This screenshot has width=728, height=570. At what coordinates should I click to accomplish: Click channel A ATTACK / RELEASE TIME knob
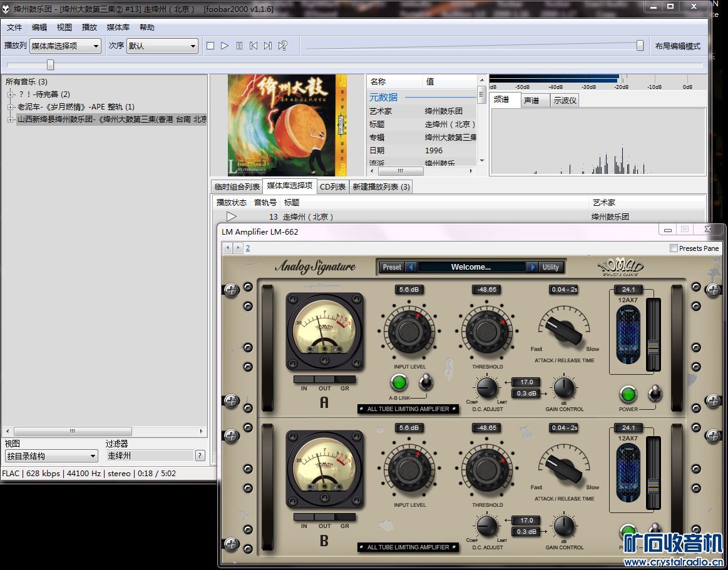(563, 331)
